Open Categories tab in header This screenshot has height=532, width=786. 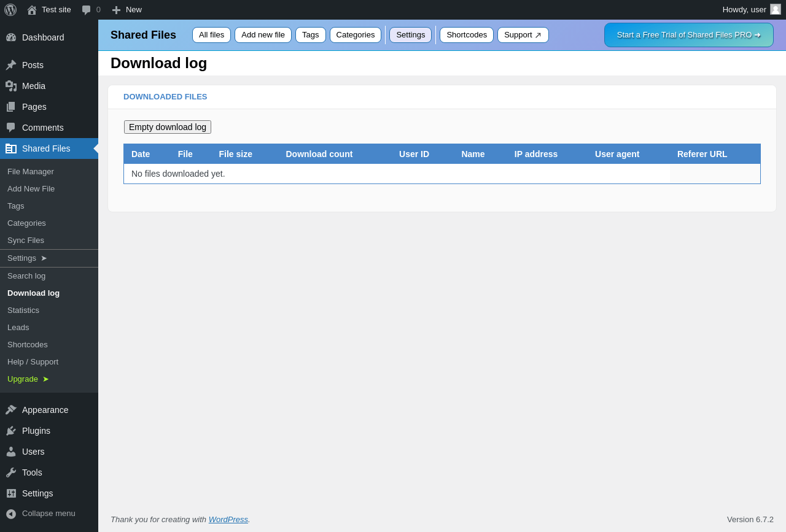coord(356,35)
